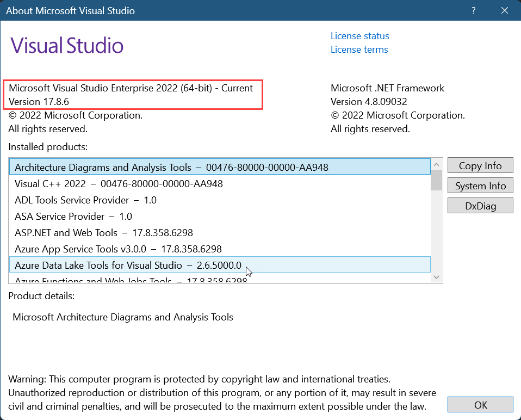Select ASP.NET and Web Tools entry
The width and height of the screenshot is (521, 420).
pyautogui.click(x=220, y=232)
